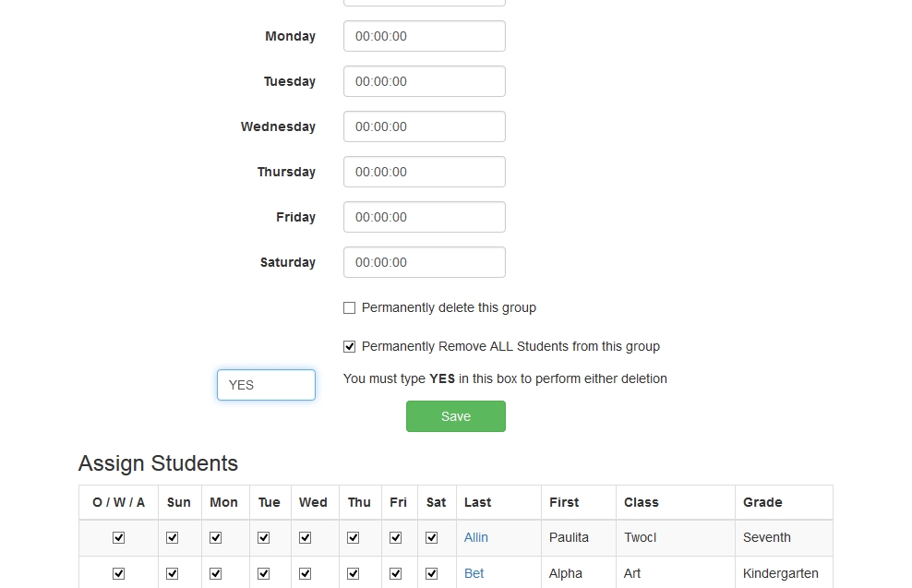This screenshot has width=912, height=588.
Task: Click the YES confirmation text field
Action: click(x=266, y=385)
